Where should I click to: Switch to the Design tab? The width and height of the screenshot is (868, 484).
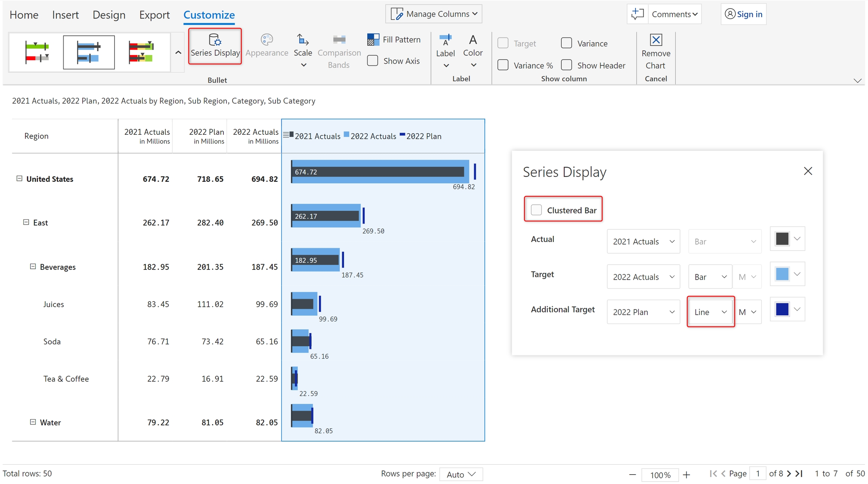click(108, 15)
